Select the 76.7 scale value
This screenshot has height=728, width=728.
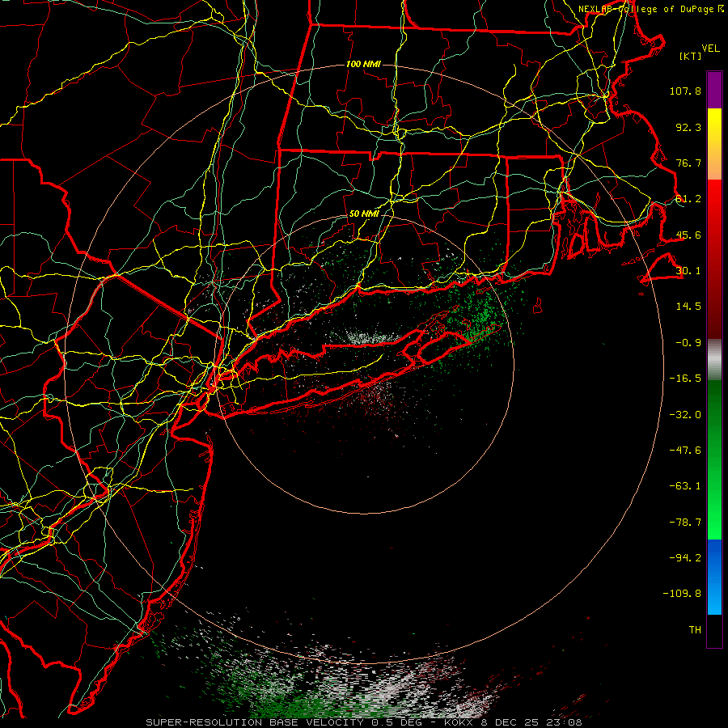pos(688,163)
